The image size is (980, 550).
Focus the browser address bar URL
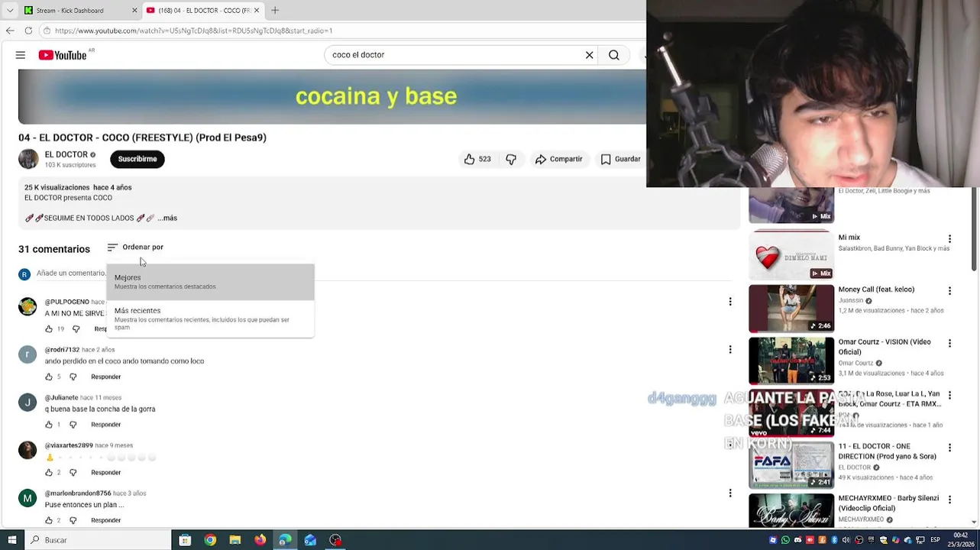pos(193,31)
